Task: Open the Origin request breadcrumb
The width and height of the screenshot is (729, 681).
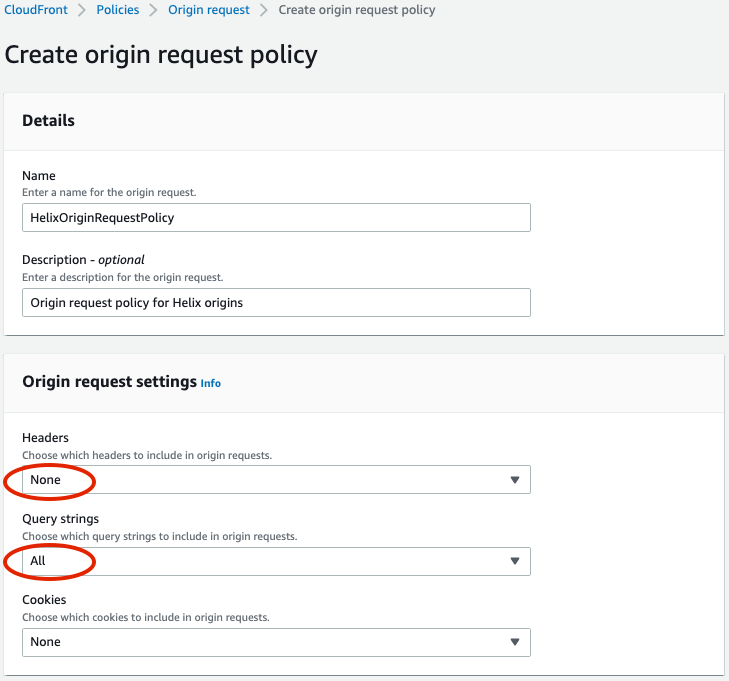Action: coord(209,10)
